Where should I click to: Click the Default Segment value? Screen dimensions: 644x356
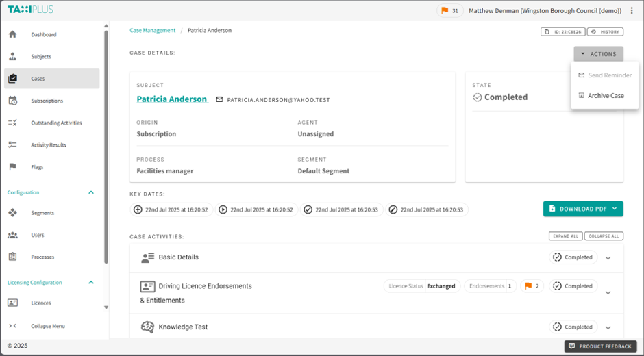[x=323, y=171]
